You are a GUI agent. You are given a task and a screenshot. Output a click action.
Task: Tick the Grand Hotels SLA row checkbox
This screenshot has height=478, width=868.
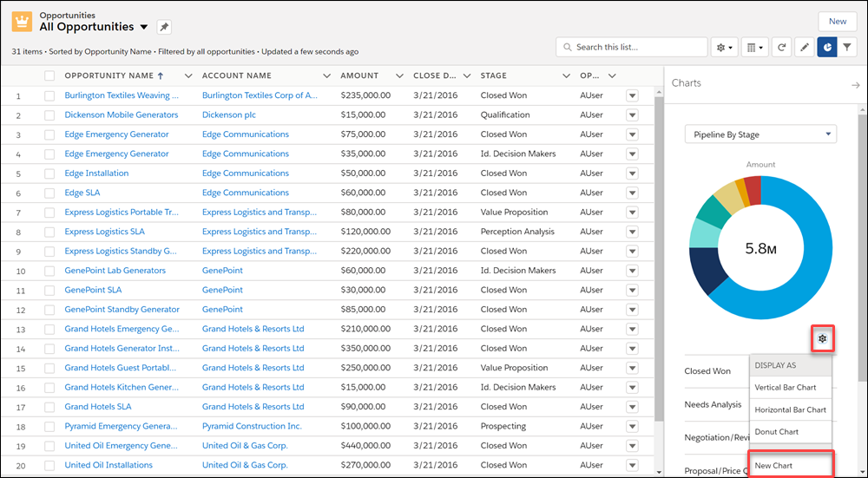click(x=49, y=407)
